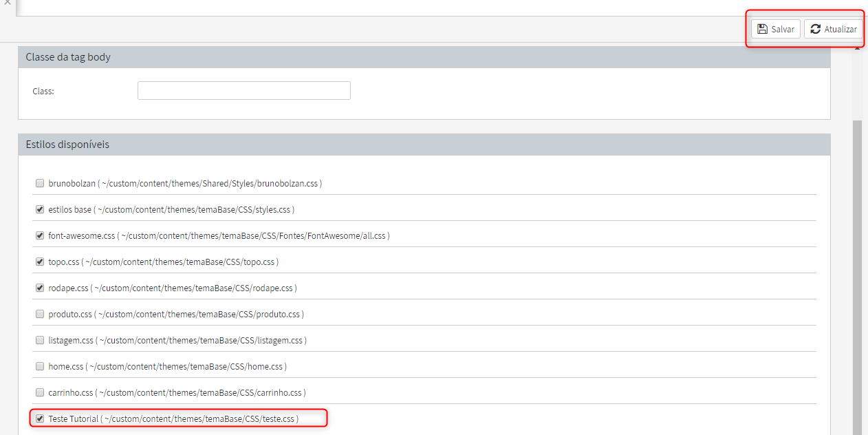Screen dimensions: 868x435
Task: Enable the carrinho.css checkbox
Action: [40, 392]
